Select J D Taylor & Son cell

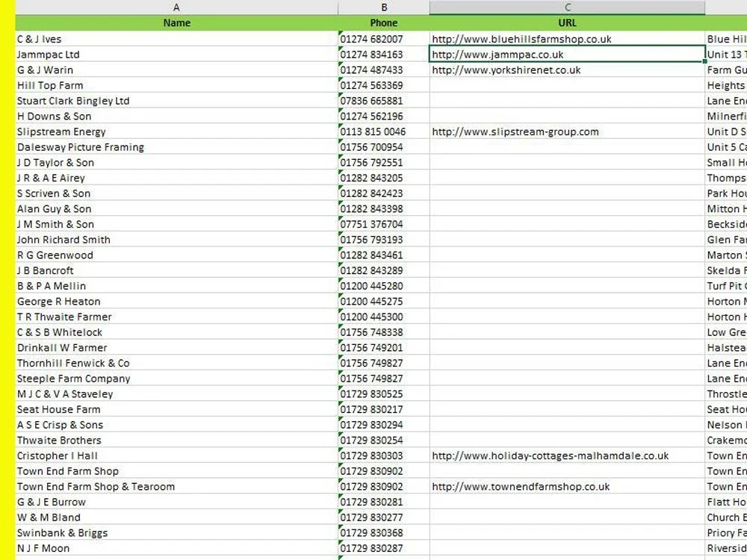pos(176,162)
